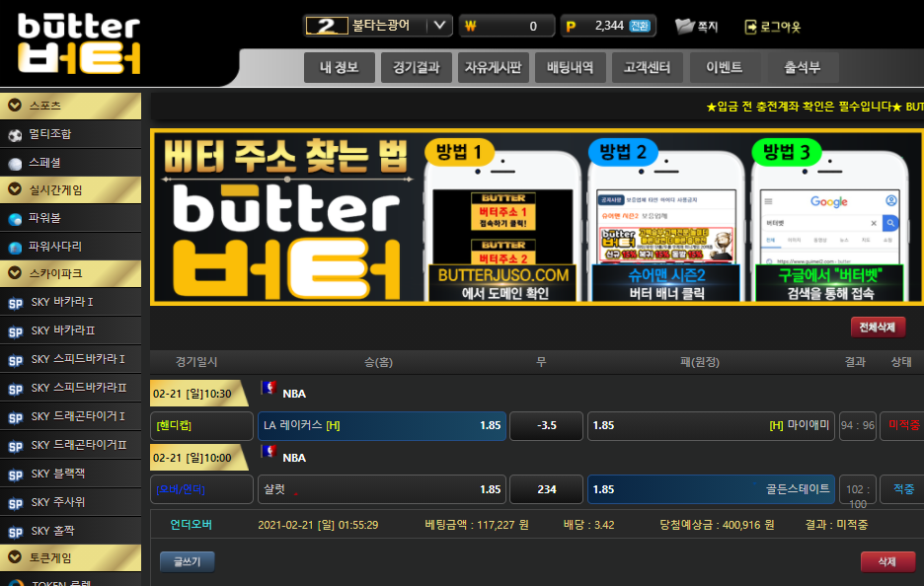
Task: Click the 글쓰기 write button
Action: pyautogui.click(x=187, y=562)
